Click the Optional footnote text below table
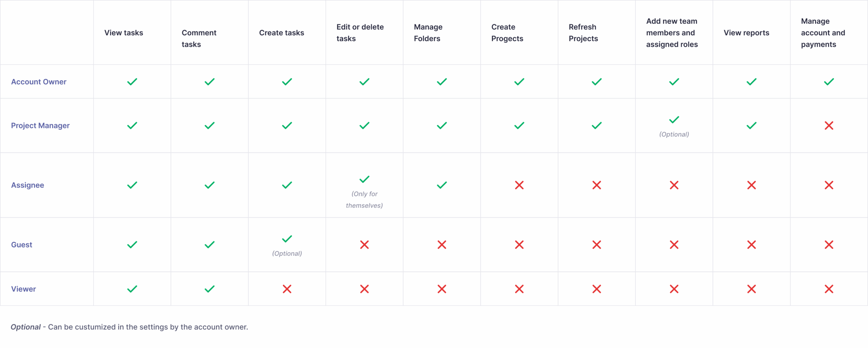 (129, 327)
